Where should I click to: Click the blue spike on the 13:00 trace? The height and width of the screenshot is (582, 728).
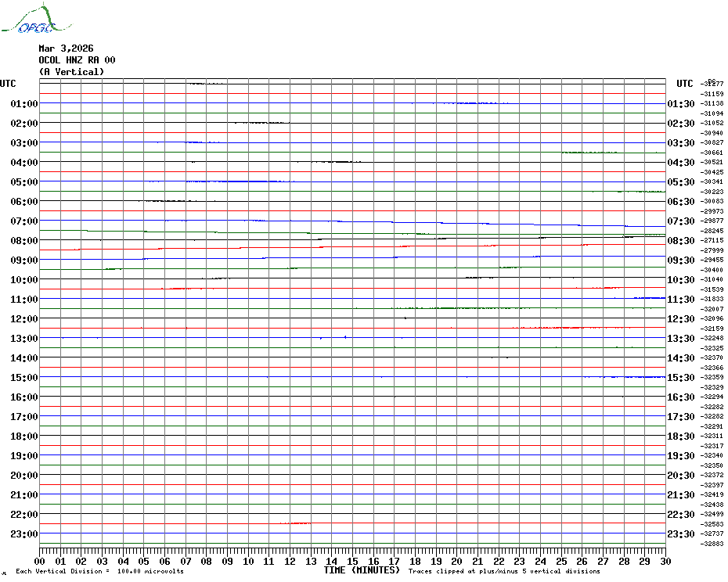click(x=345, y=337)
